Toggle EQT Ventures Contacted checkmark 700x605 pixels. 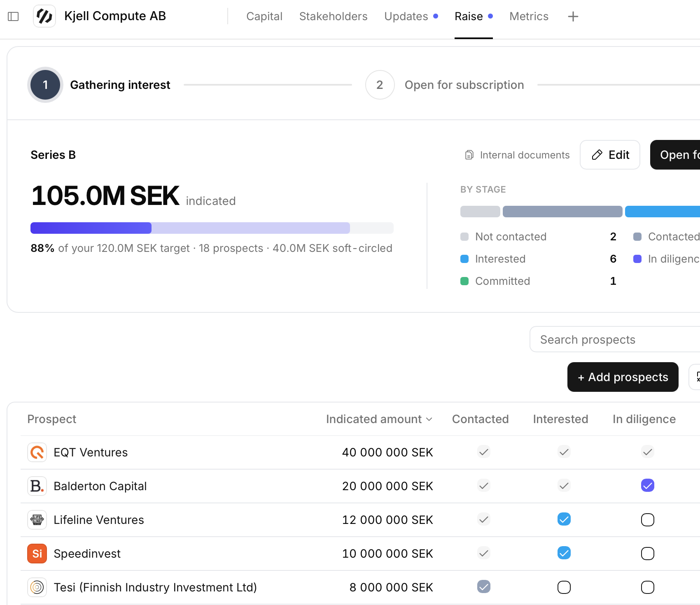tap(483, 452)
